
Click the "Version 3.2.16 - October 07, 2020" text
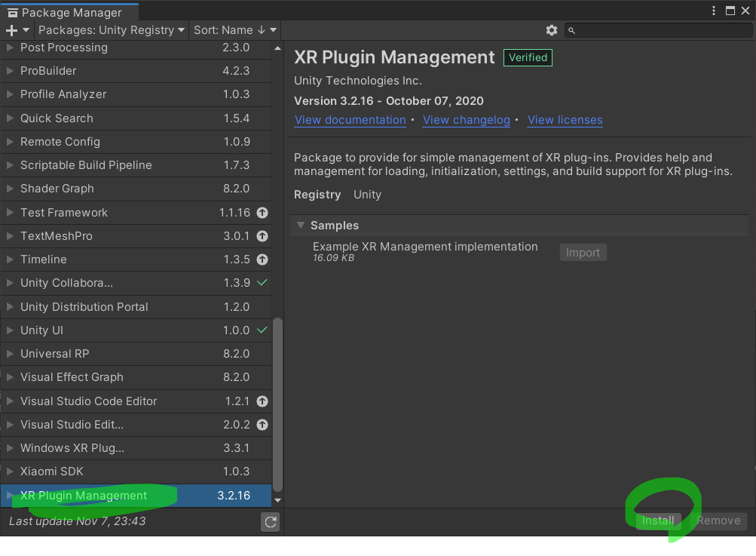(389, 101)
